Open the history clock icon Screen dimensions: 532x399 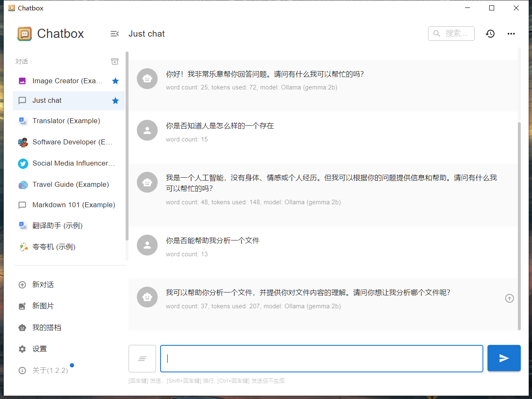tap(490, 34)
